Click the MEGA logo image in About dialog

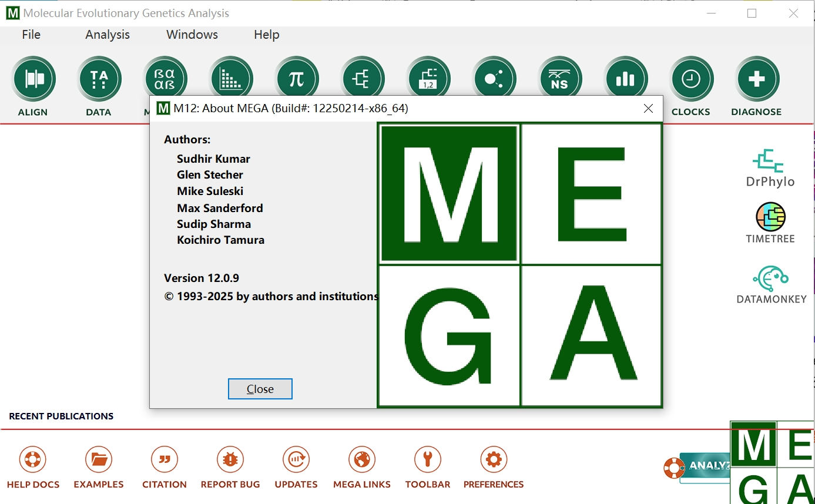(x=520, y=265)
